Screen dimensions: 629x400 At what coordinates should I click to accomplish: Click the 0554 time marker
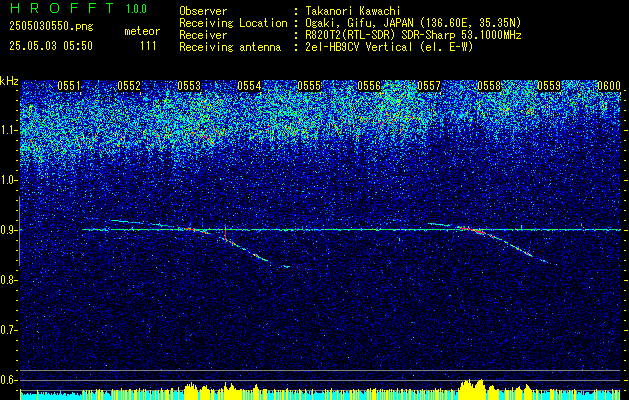pyautogui.click(x=249, y=86)
